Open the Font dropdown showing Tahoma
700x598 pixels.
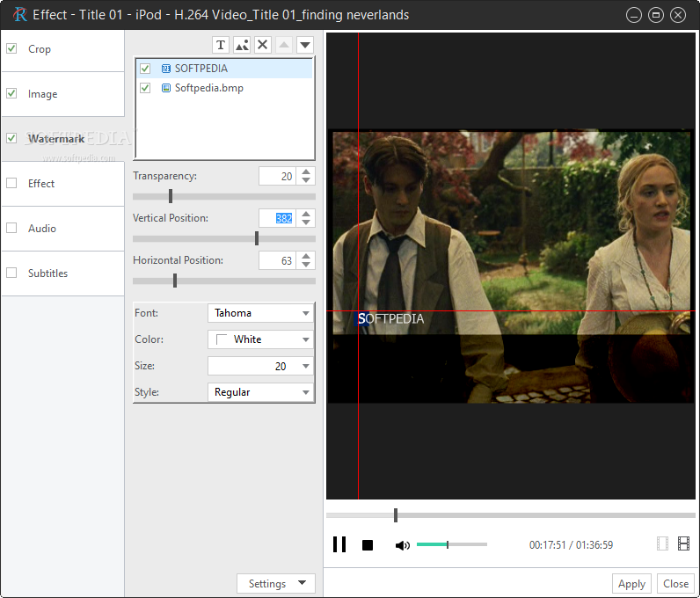(260, 313)
